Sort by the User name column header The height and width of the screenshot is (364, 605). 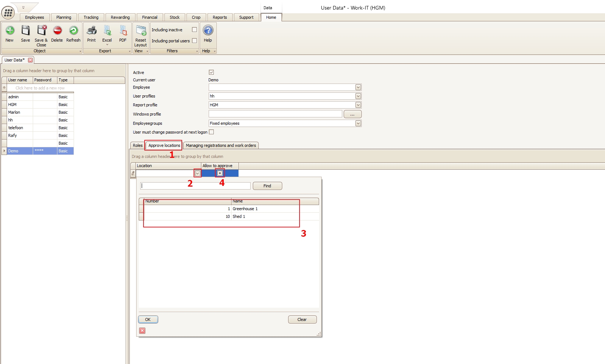click(20, 80)
